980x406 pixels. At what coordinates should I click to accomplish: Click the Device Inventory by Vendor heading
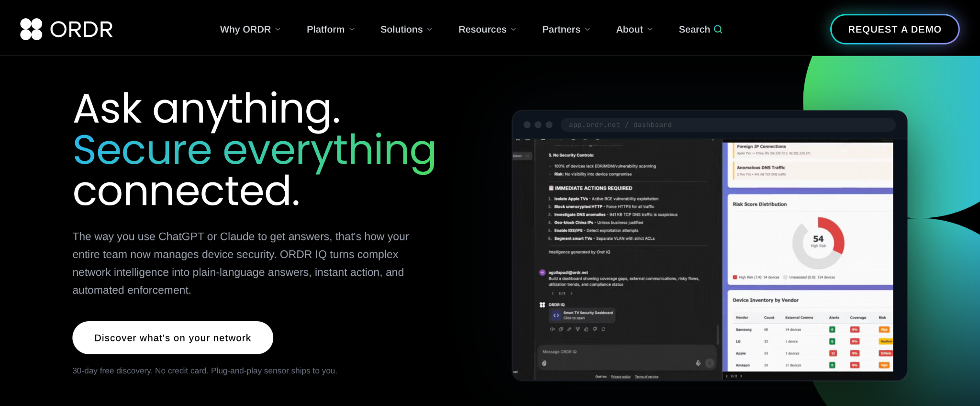coord(766,300)
